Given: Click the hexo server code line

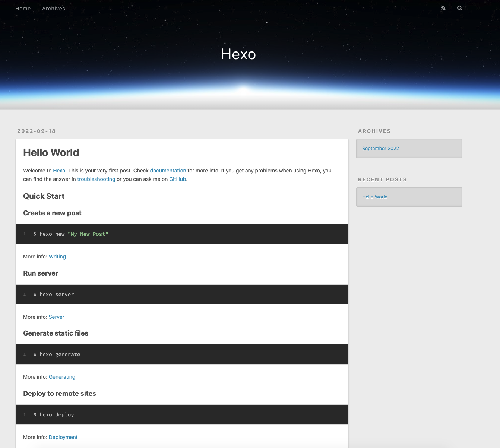Looking at the screenshot, I should pyautogui.click(x=54, y=295).
